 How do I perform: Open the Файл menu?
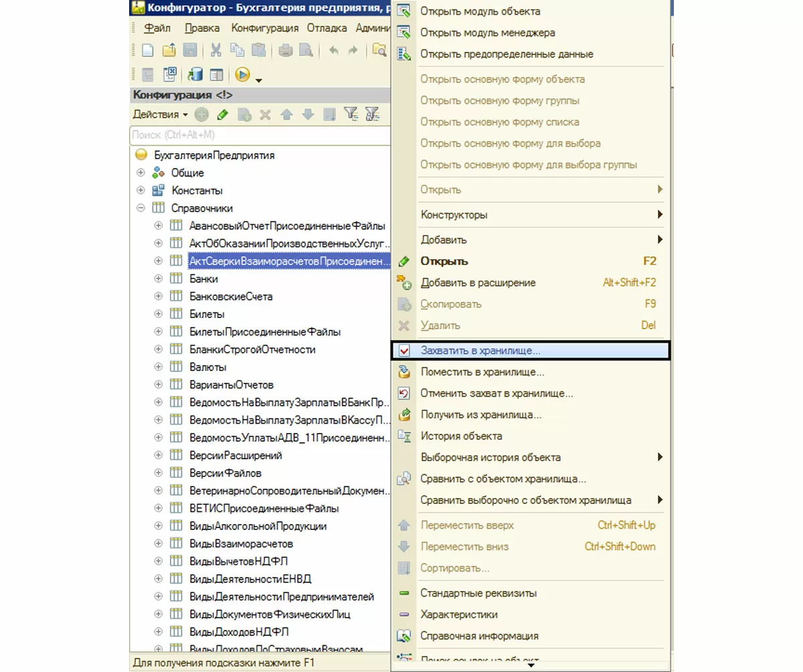[157, 28]
